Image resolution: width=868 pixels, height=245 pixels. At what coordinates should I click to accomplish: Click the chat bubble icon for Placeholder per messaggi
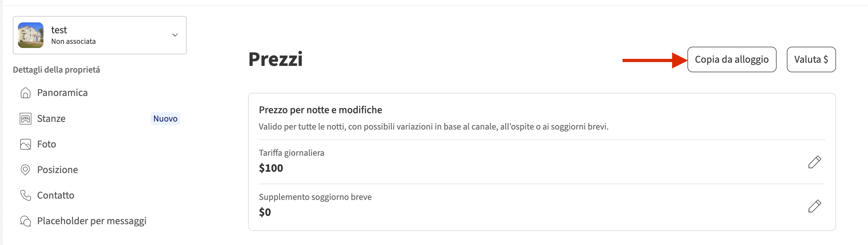(25, 221)
